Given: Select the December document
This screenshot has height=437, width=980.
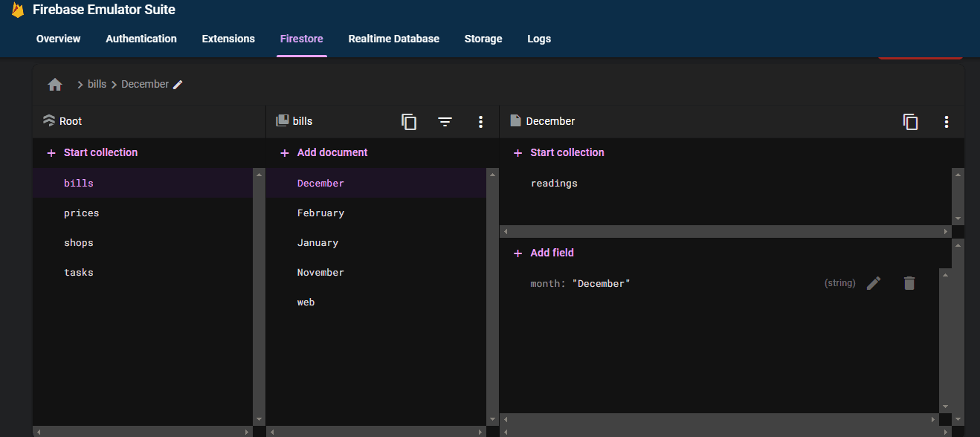Looking at the screenshot, I should [376, 183].
